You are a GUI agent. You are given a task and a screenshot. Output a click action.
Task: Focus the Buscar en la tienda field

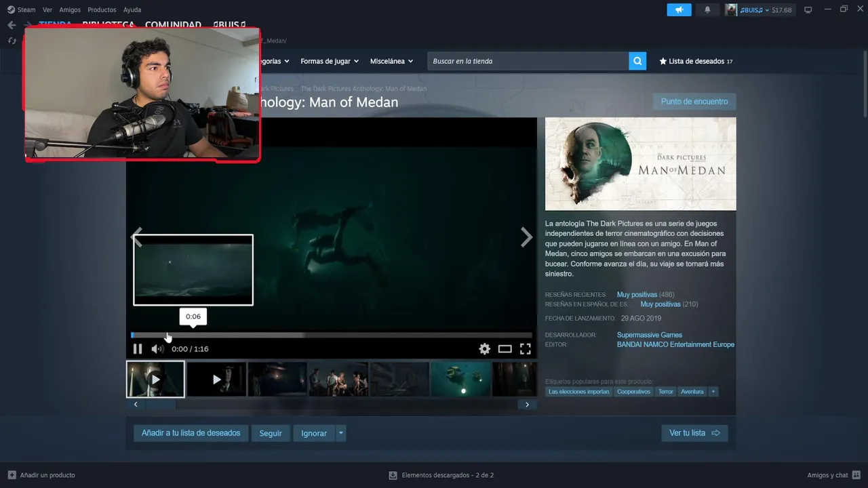click(x=528, y=61)
